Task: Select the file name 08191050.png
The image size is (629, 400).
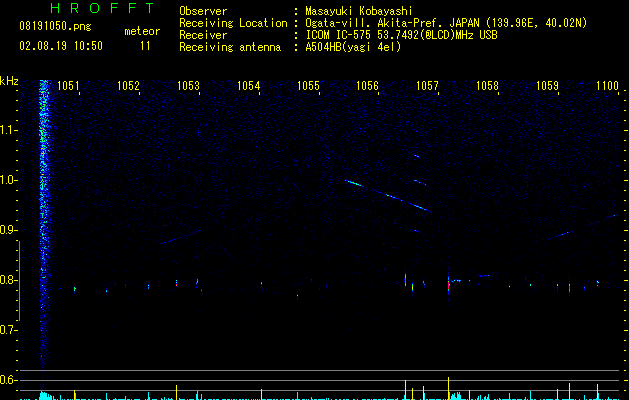Action: tap(55, 26)
